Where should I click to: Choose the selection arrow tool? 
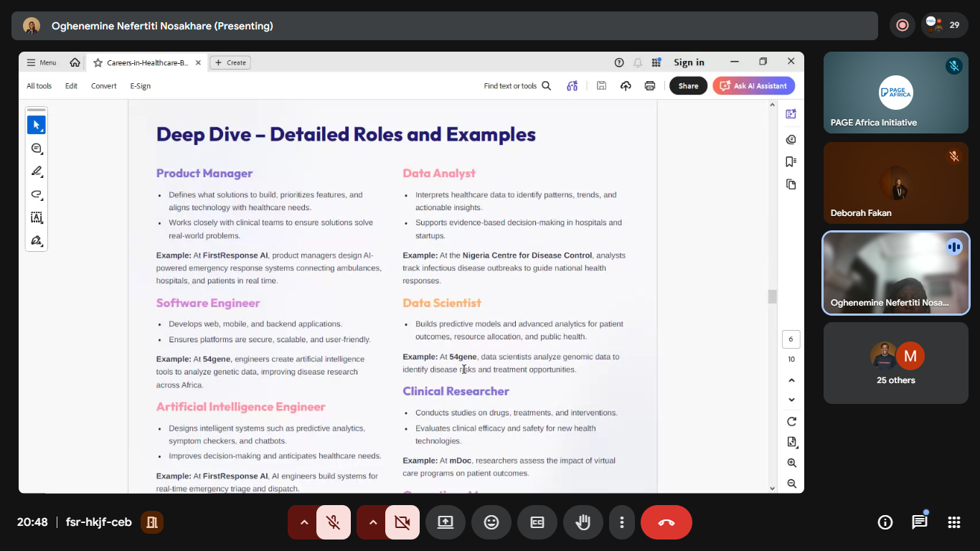tap(37, 125)
